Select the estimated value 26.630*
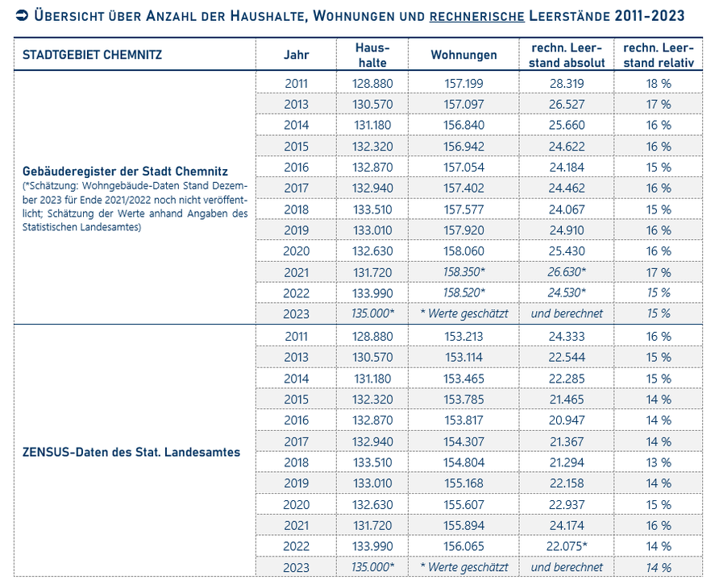The image size is (719, 588). pyautogui.click(x=567, y=272)
